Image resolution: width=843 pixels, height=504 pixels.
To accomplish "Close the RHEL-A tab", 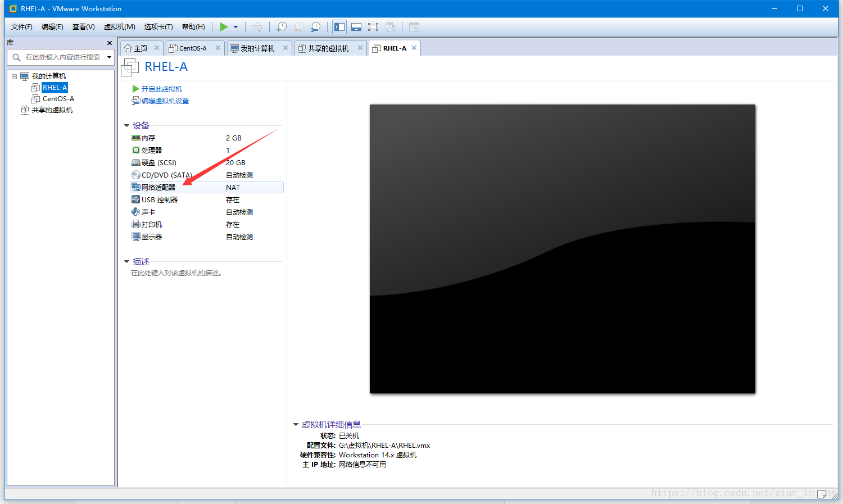I will [x=414, y=48].
